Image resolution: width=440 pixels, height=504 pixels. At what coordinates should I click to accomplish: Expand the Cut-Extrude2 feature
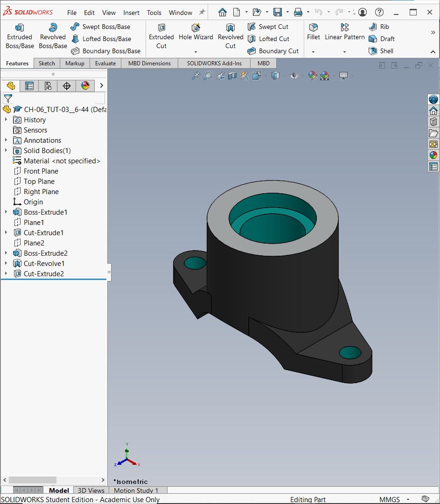[6, 273]
